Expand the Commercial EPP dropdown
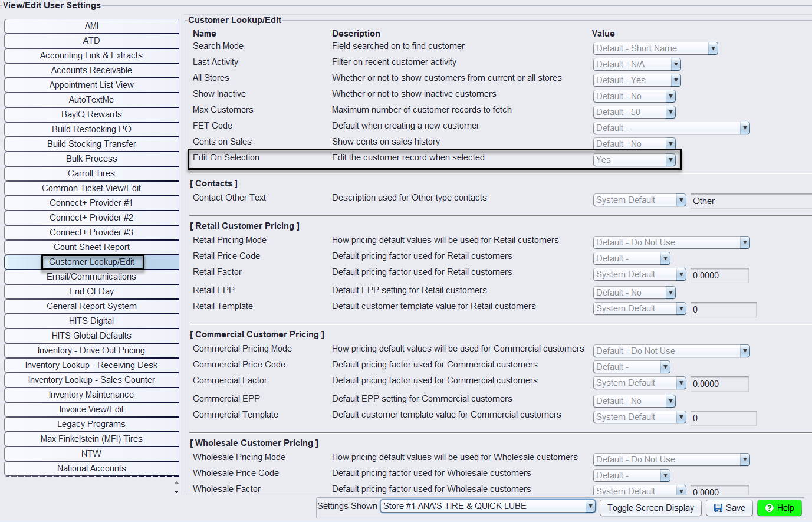 point(670,401)
